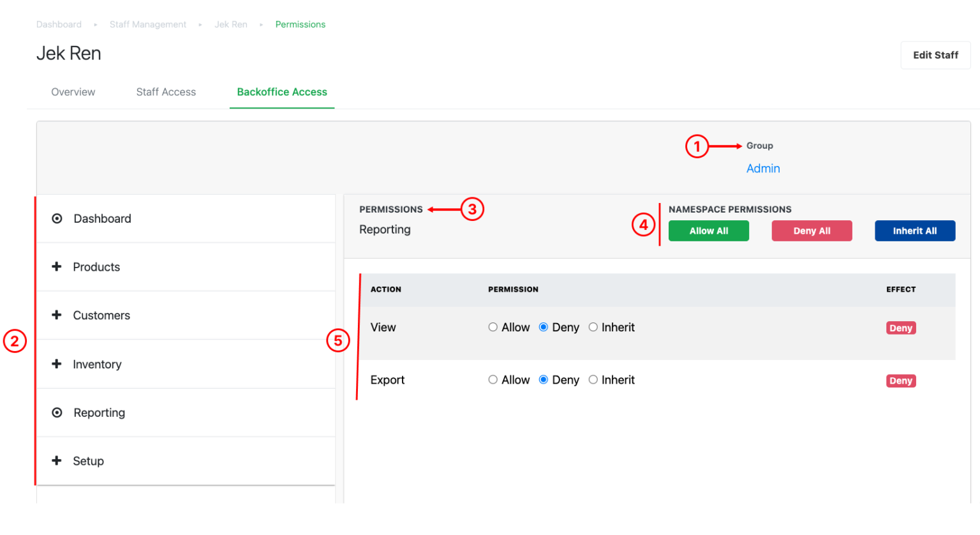Click the PERMISSION column header
The image size is (980, 535).
pyautogui.click(x=513, y=289)
